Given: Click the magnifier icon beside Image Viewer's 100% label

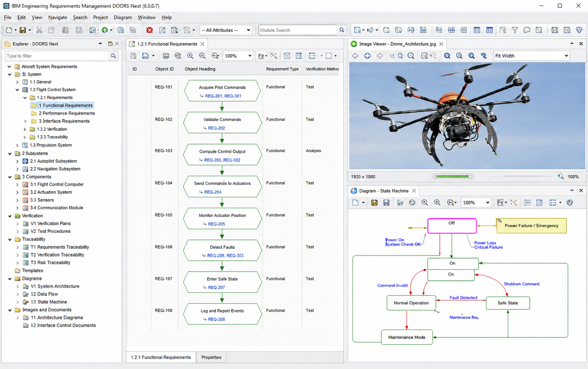Looking at the screenshot, I should [561, 177].
